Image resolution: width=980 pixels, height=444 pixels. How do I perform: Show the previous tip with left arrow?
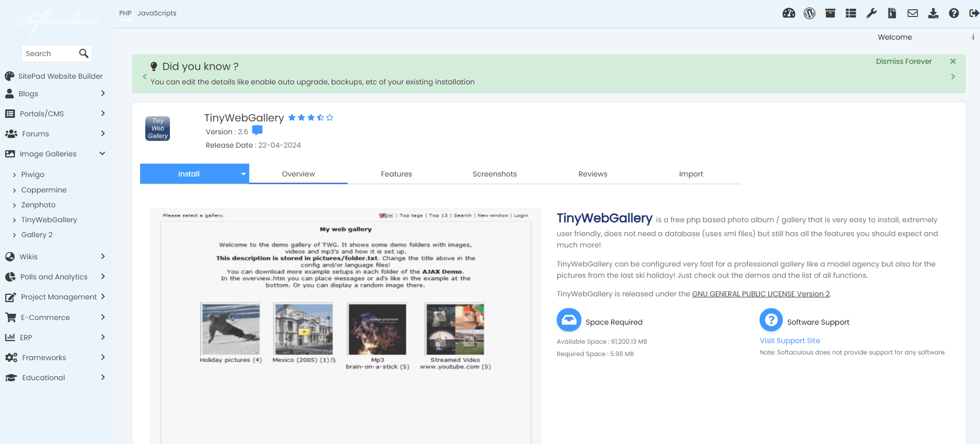click(145, 76)
